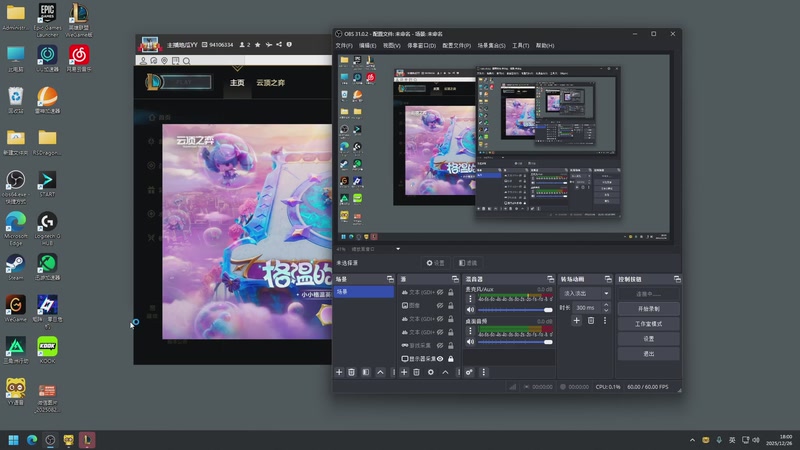
Task: Open transition properties three-dot menu
Action: pos(605,320)
